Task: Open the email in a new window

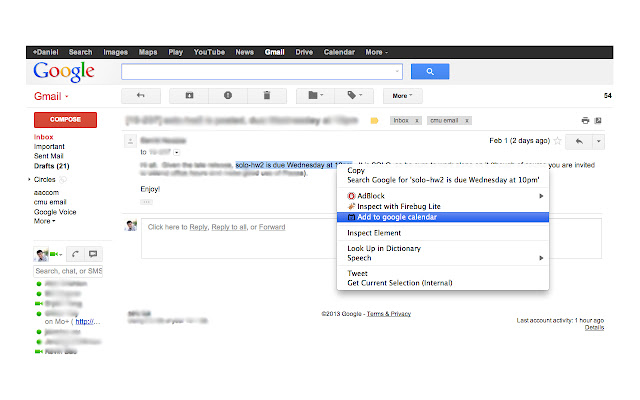Action: point(598,120)
